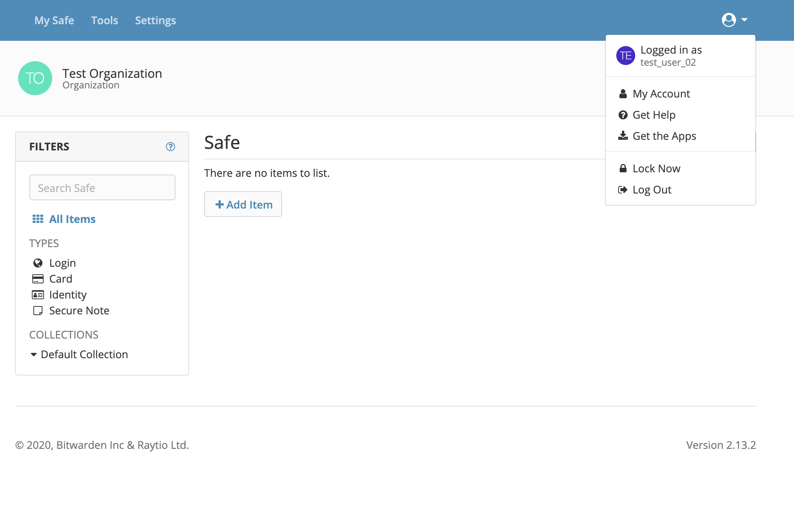Image resolution: width=794 pixels, height=532 pixels.
Task: Click 'There are no items to list.'
Action: click(267, 173)
